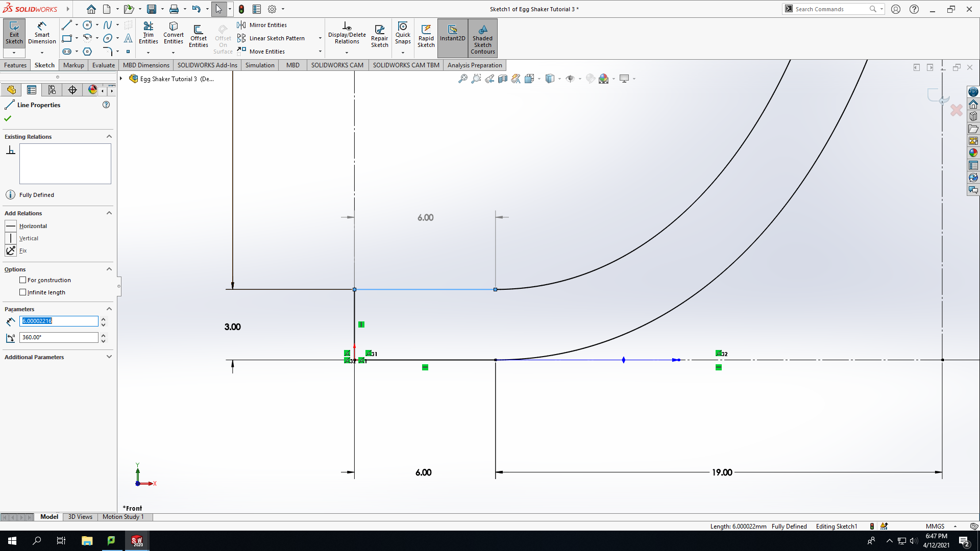
Task: Expand the Additional Parameters section
Action: tap(109, 357)
